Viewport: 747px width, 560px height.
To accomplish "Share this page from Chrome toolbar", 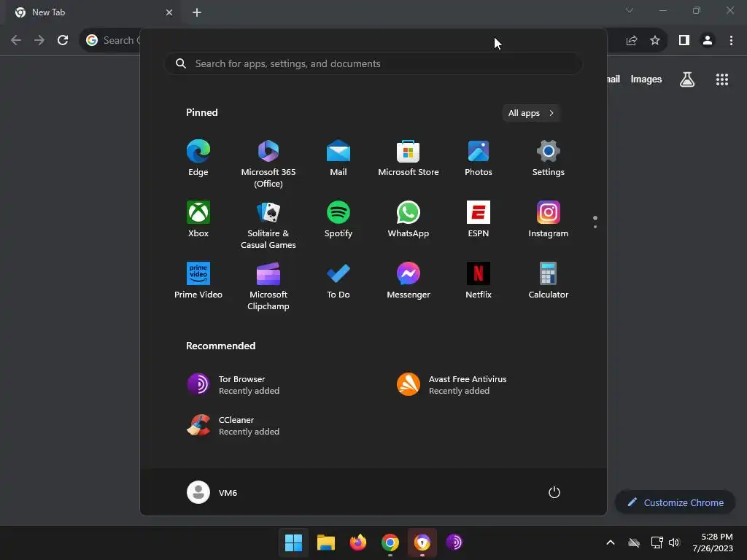I will click(632, 41).
